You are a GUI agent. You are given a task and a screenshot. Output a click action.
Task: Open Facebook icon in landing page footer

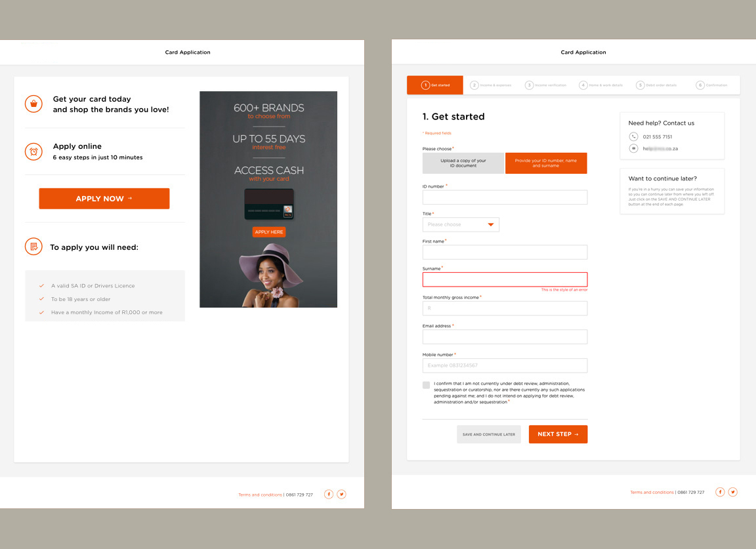[x=329, y=495]
